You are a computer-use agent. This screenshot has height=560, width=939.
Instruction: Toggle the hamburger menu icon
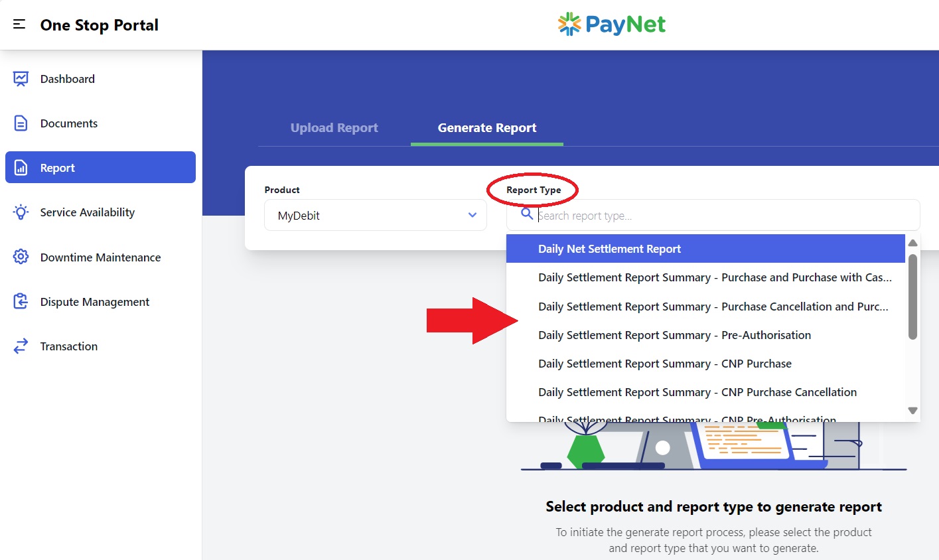[19, 25]
